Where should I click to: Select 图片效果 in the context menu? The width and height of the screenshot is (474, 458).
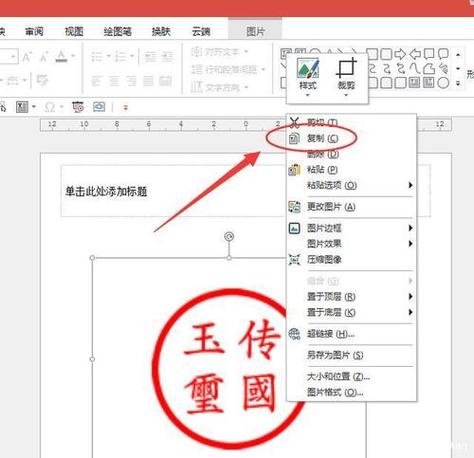(x=351, y=244)
